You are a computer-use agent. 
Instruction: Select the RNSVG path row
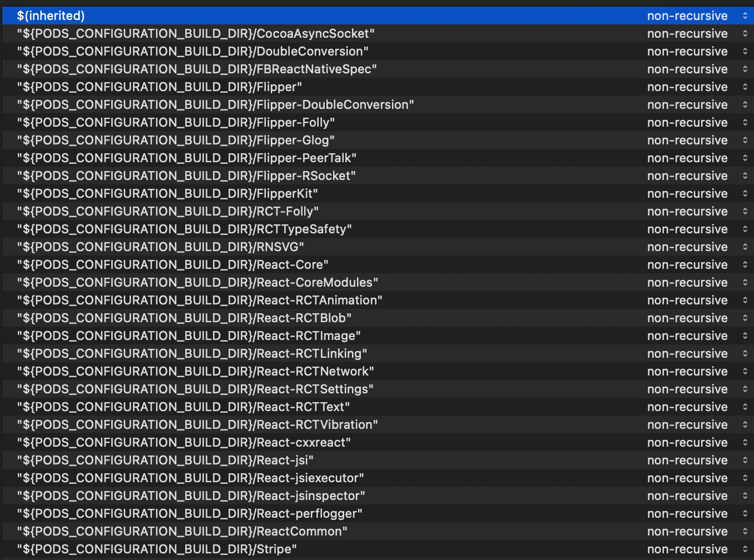coord(378,247)
